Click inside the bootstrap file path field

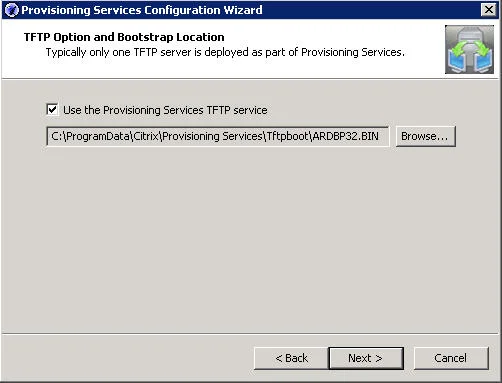pyautogui.click(x=218, y=136)
